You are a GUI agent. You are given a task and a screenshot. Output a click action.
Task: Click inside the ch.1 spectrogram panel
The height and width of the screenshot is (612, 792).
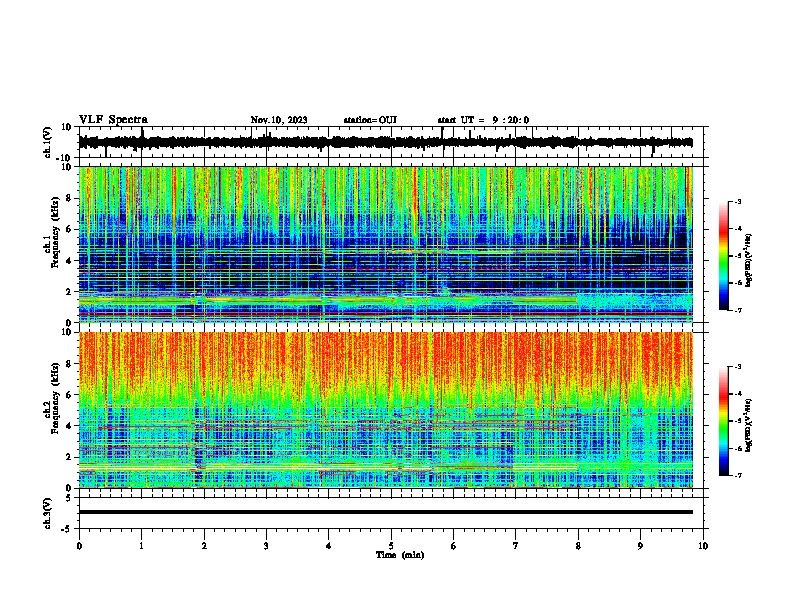(386, 244)
